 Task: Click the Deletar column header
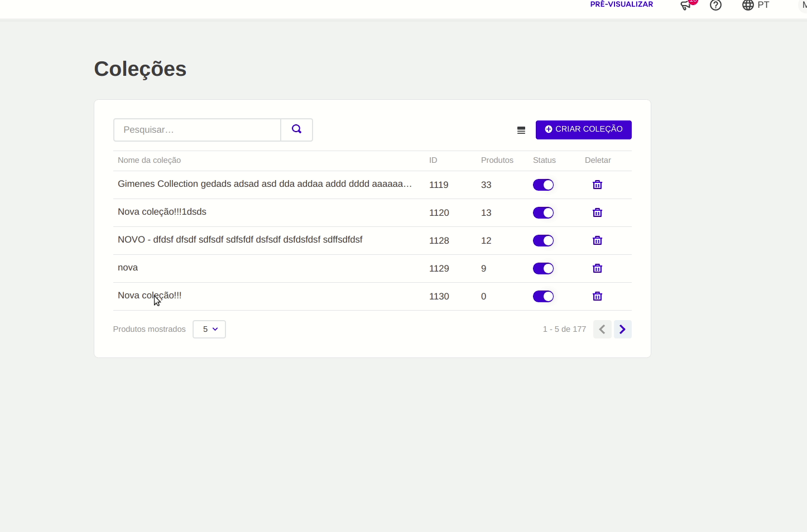tap(598, 160)
